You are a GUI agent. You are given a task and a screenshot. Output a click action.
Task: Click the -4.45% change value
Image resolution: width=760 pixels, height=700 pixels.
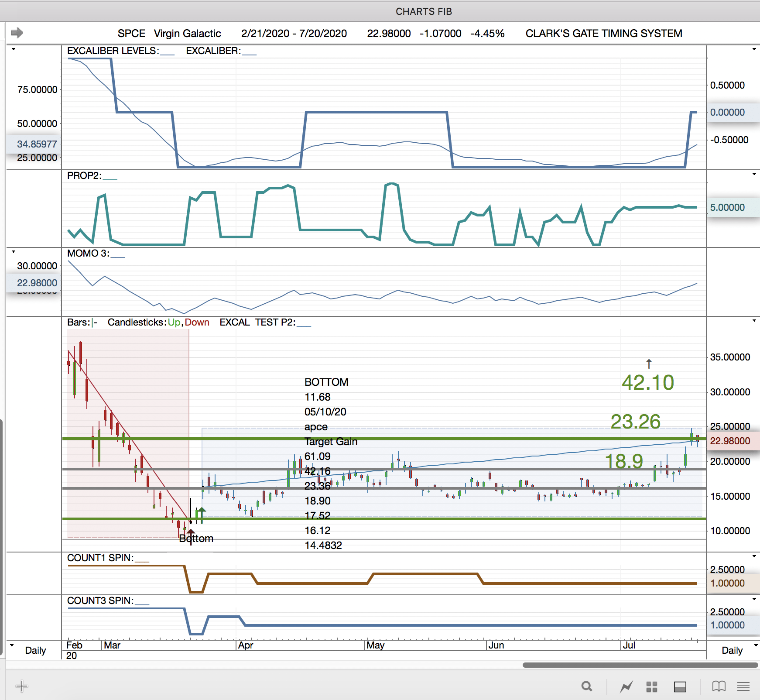pyautogui.click(x=487, y=34)
